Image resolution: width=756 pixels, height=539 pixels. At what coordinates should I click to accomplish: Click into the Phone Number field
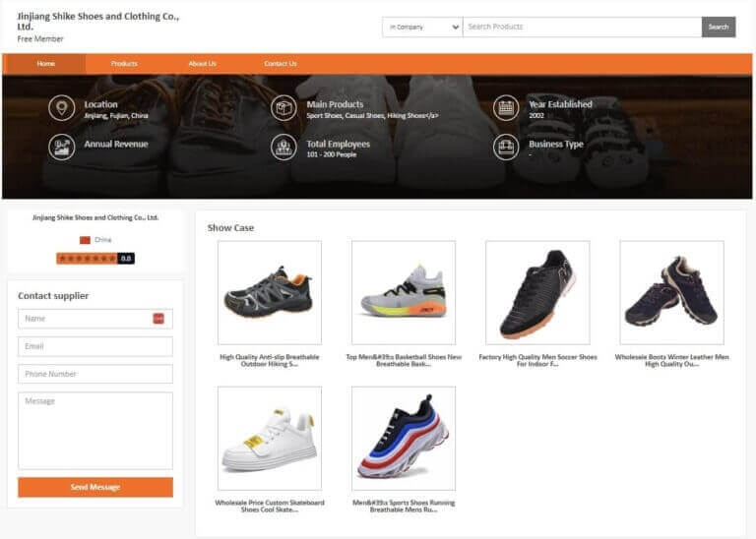click(95, 374)
